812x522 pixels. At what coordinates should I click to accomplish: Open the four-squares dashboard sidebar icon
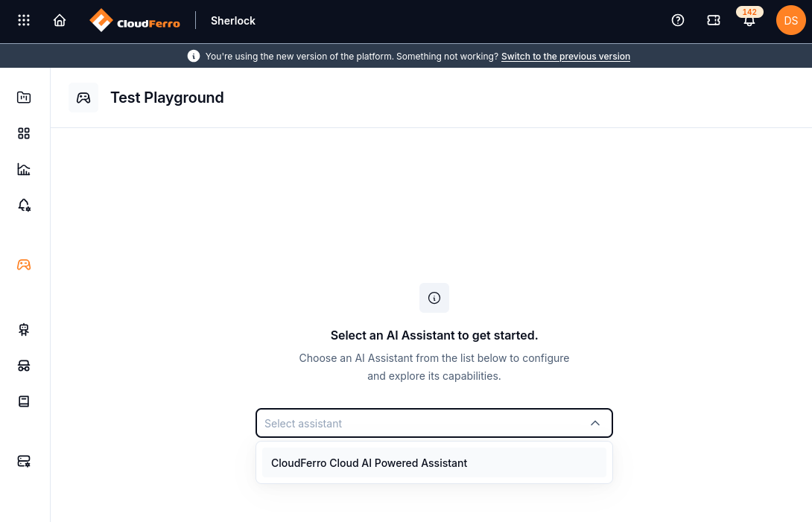(x=24, y=133)
